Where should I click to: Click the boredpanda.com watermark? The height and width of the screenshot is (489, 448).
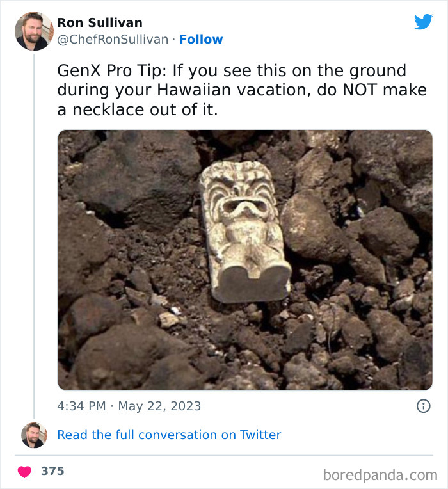click(380, 475)
